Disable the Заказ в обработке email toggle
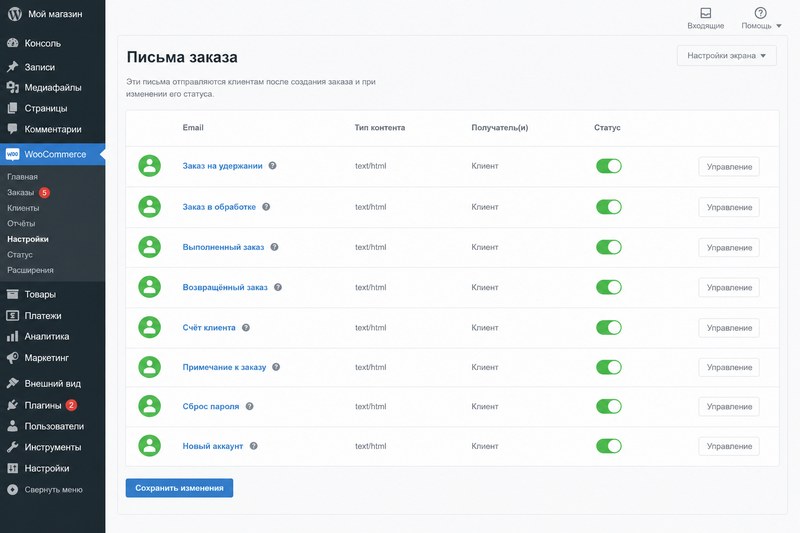This screenshot has width=800, height=533. [x=609, y=207]
